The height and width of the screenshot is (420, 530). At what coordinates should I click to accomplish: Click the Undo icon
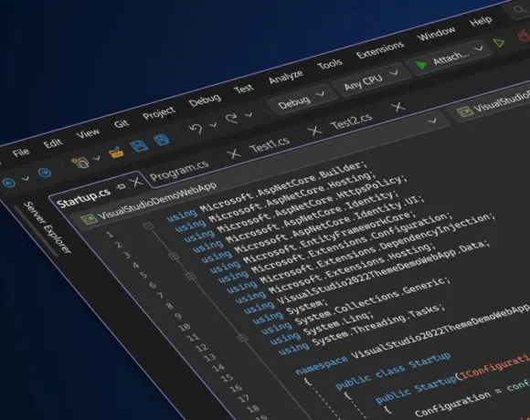click(x=196, y=129)
